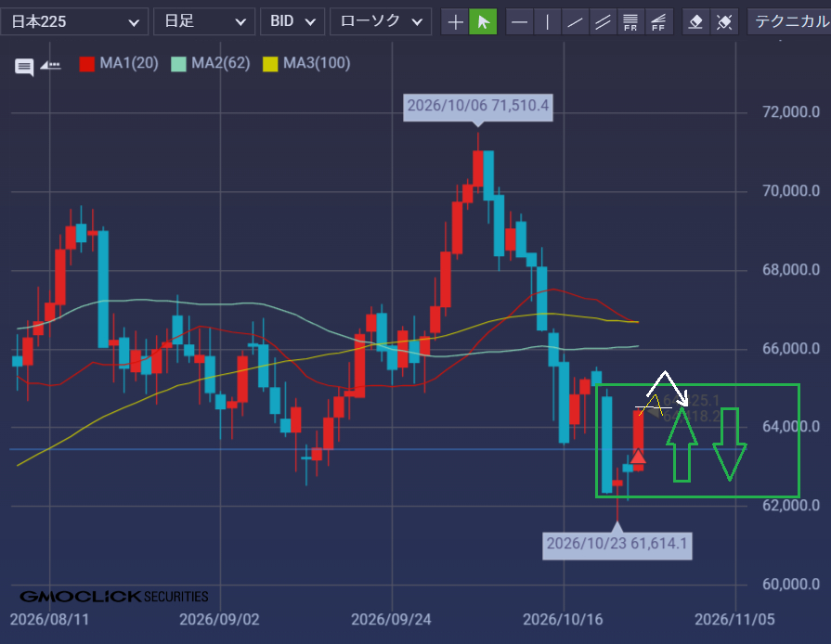Activate the FF Fibonacci fan tool

coord(658,21)
